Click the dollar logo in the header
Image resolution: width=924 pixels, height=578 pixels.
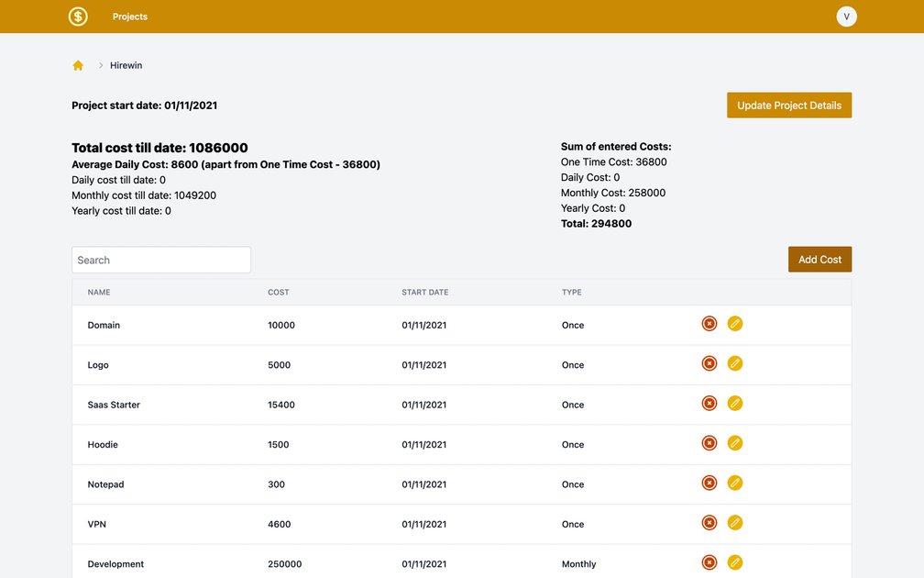tap(77, 16)
